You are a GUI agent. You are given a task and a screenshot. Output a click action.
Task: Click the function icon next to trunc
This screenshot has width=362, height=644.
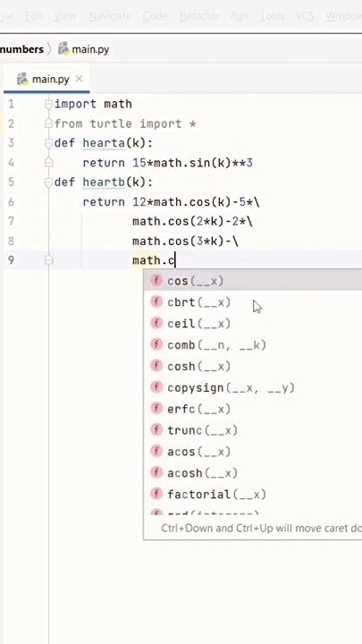pyautogui.click(x=156, y=430)
